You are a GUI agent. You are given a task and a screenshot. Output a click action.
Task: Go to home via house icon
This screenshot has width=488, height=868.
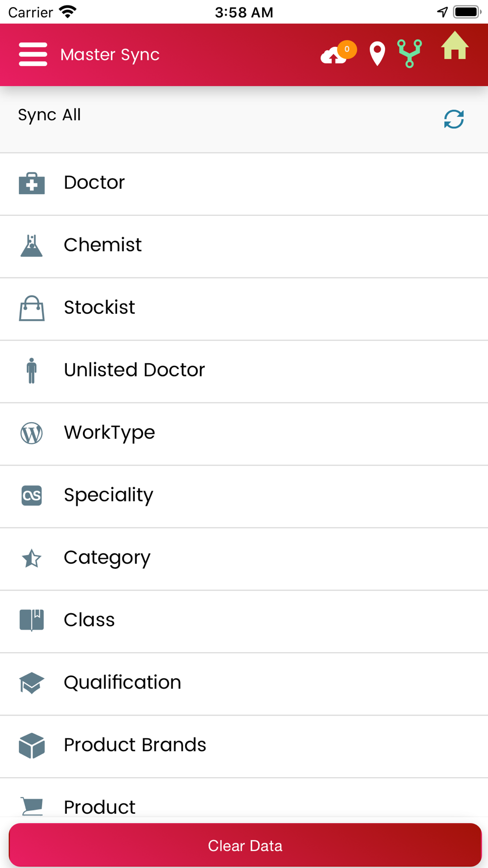point(455,45)
